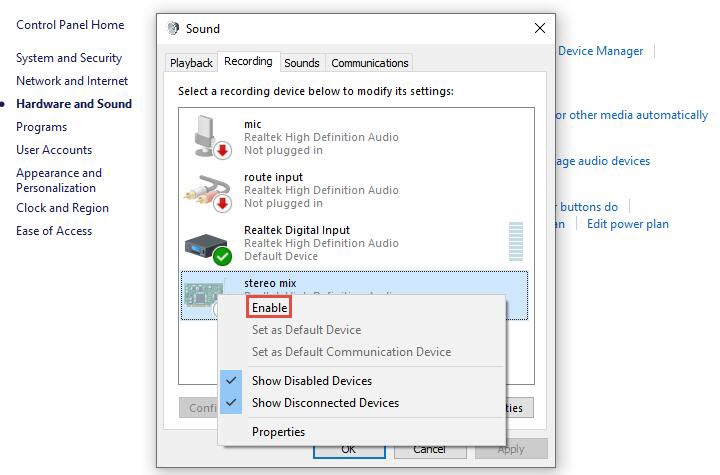
Task: Click the stereo mix sound card icon
Action: [x=205, y=292]
